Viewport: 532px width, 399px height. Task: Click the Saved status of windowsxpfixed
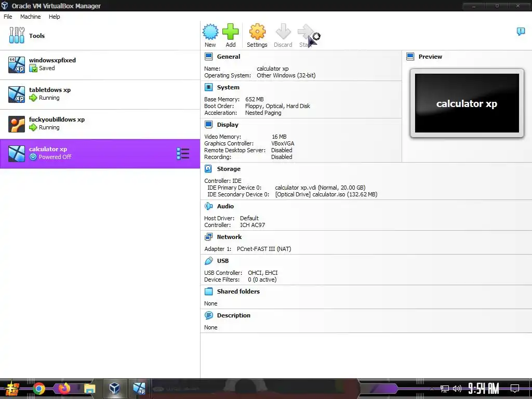[x=47, y=68]
